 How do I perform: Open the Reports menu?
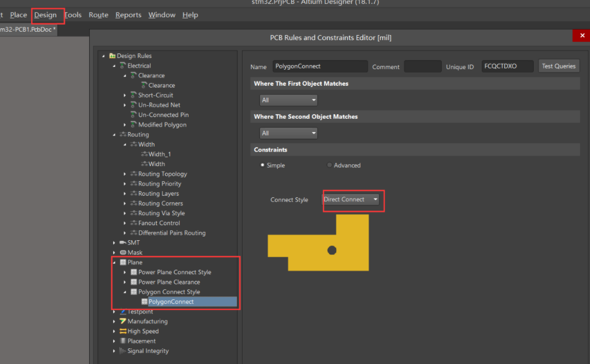click(x=128, y=15)
